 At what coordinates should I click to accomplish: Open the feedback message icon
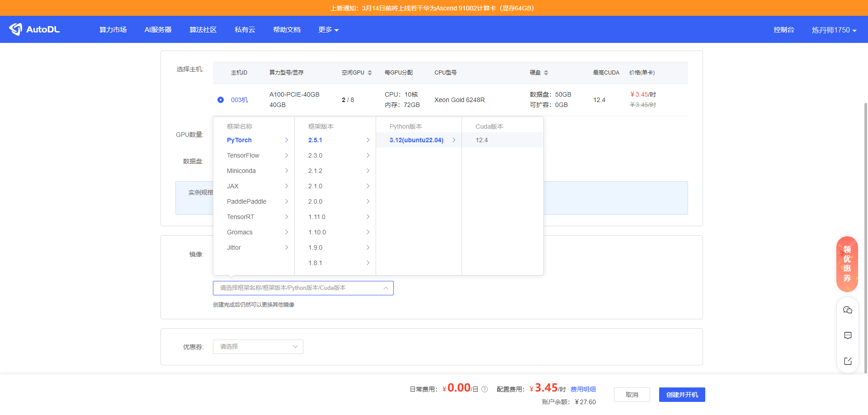click(848, 336)
